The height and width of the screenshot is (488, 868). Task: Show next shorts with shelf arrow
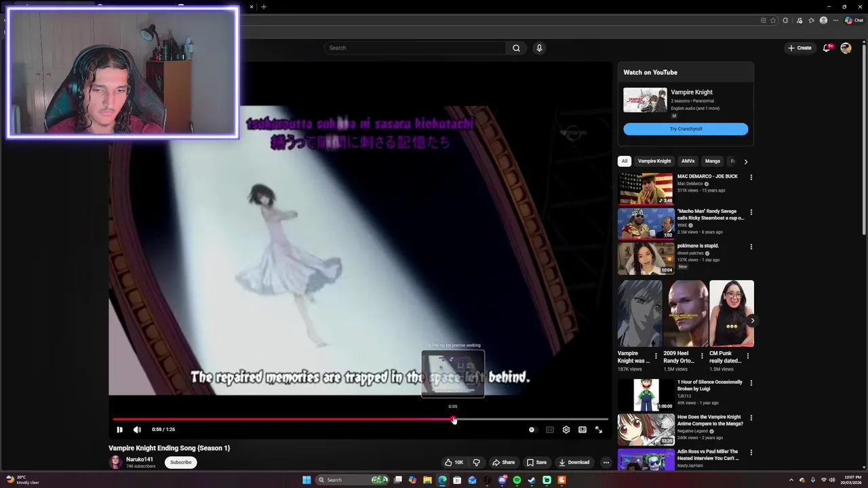click(x=751, y=321)
